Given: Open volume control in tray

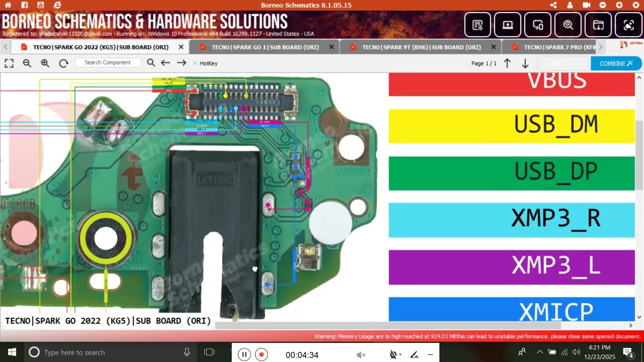Looking at the screenshot, I should coord(576,352).
